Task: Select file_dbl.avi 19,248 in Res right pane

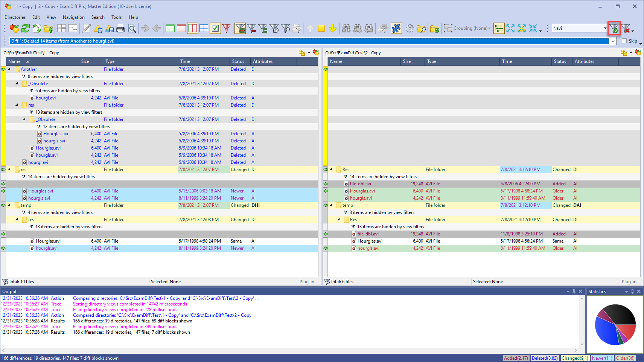Action: click(484, 184)
